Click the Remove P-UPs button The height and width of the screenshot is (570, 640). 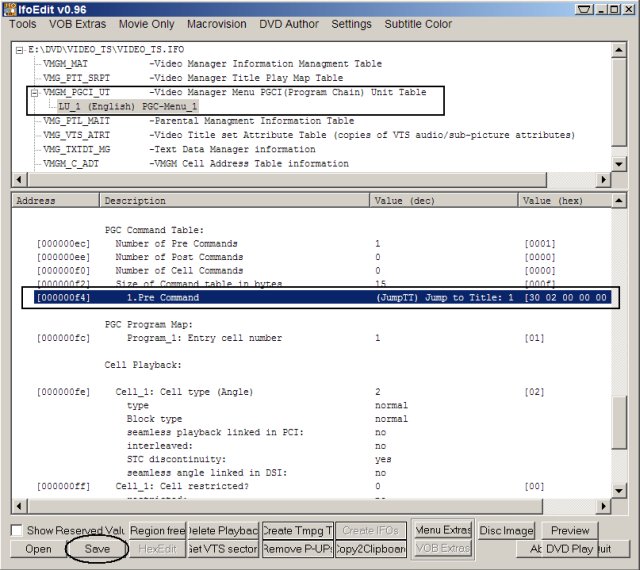(x=298, y=549)
